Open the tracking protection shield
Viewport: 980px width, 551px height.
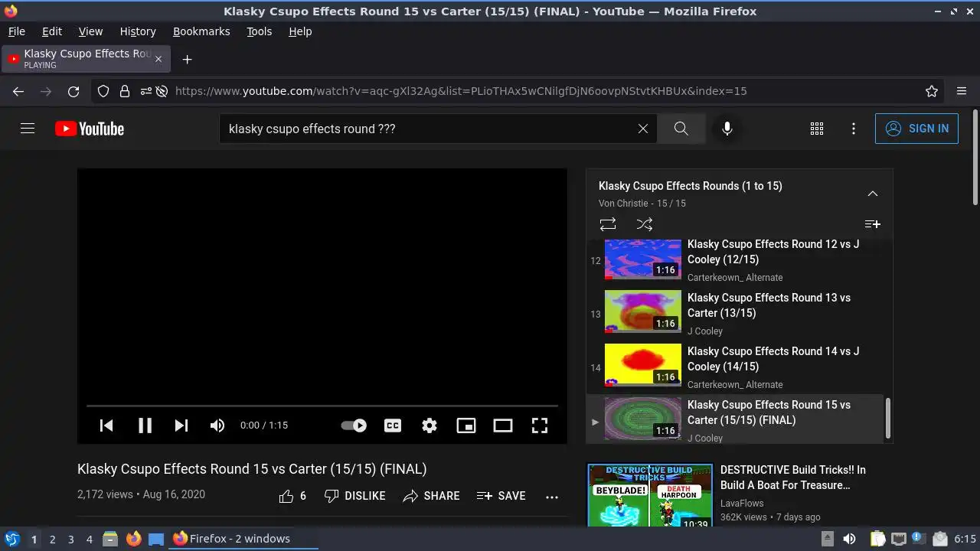103,91
